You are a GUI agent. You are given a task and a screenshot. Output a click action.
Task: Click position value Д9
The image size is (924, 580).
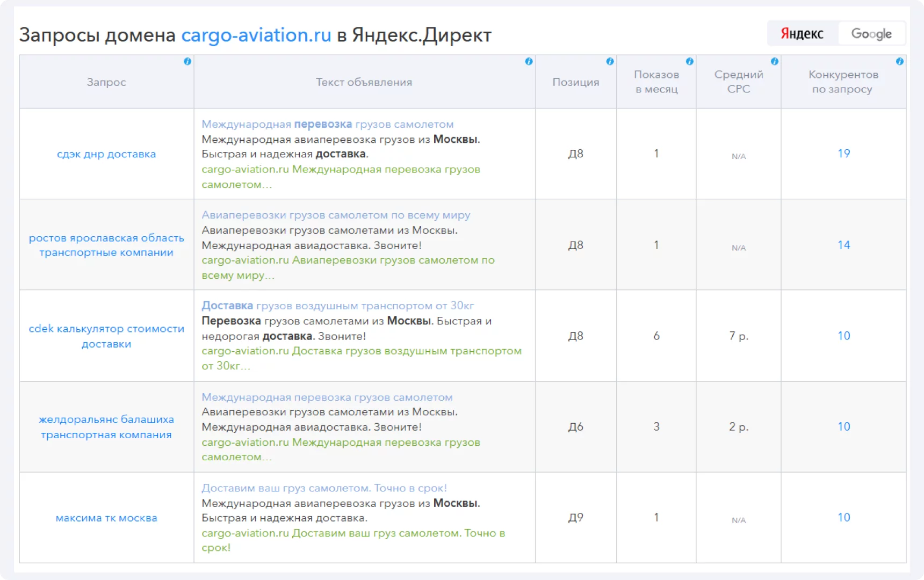point(576,517)
